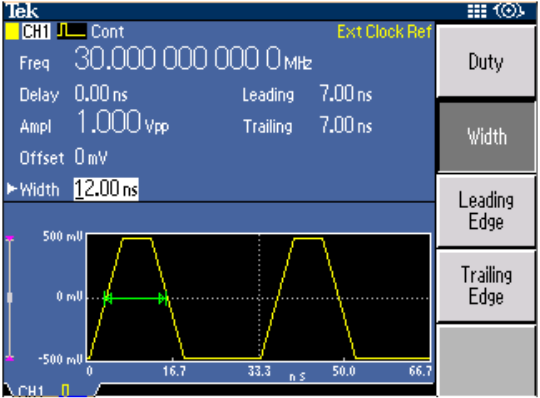This screenshot has height=398, width=540.
Task: Click the Freq parameter label
Action: tap(34, 63)
